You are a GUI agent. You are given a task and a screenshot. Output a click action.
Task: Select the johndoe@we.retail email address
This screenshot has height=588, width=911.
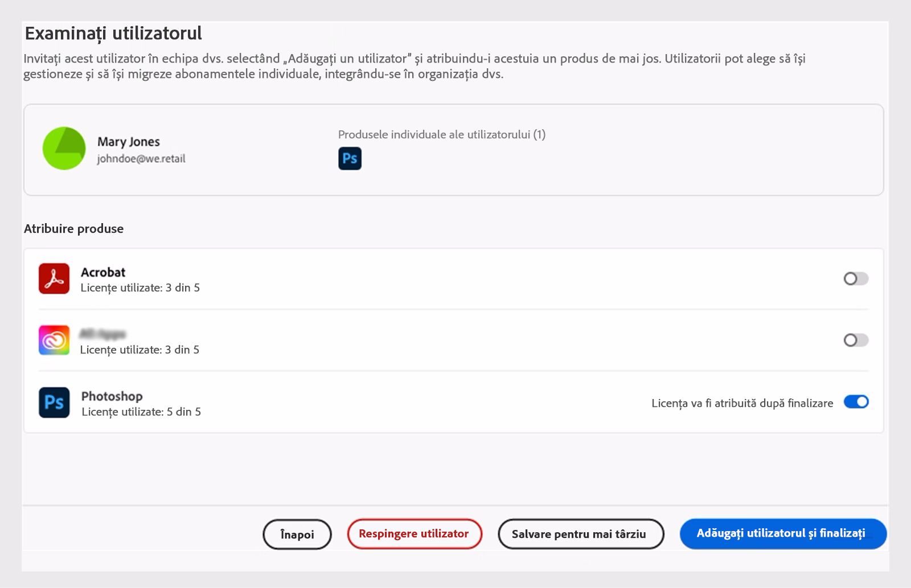click(x=141, y=159)
